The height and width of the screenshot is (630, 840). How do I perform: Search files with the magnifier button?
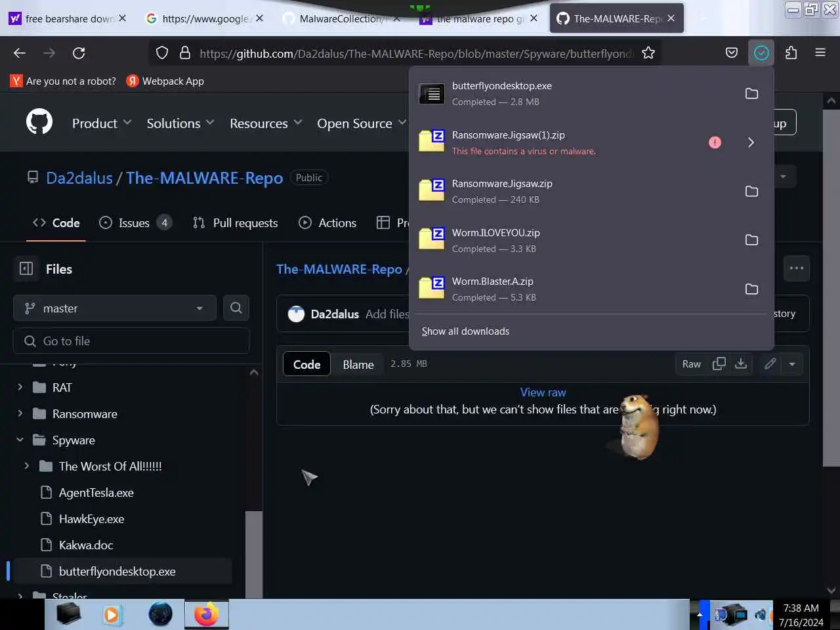coord(236,308)
